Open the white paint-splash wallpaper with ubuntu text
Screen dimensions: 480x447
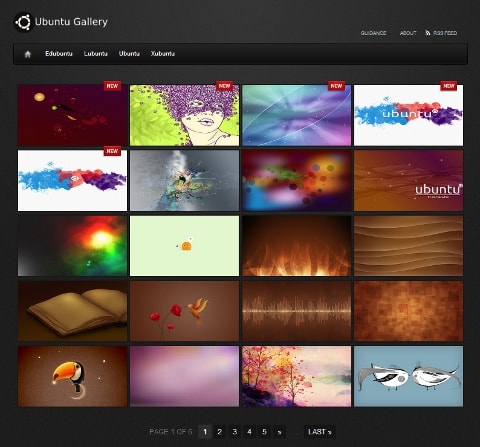click(408, 115)
